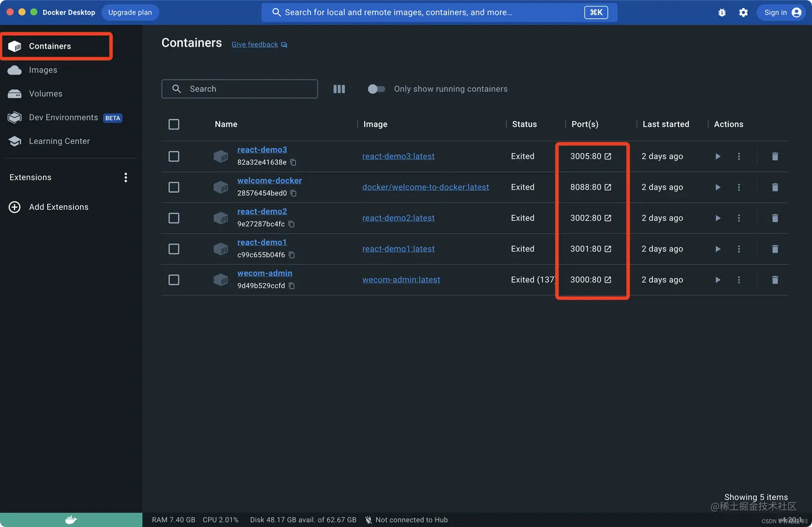
Task: Click the Sign in button
Action: [x=781, y=12]
